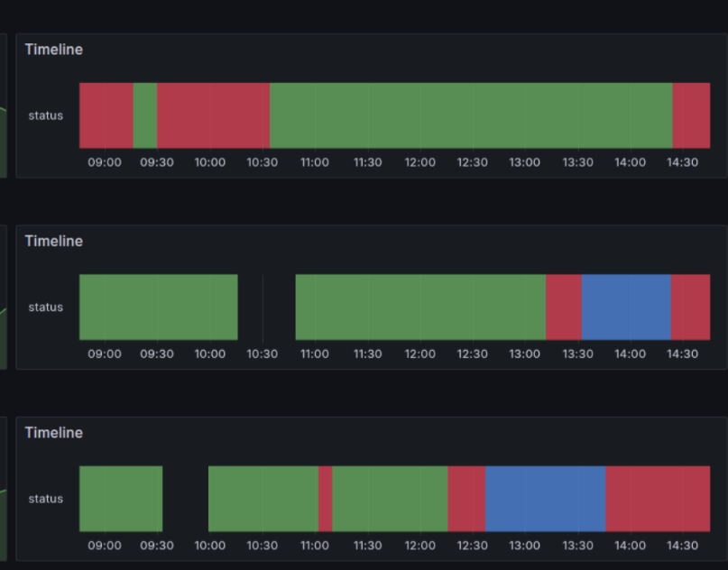
Task: Click the status label in bottom panel
Action: [45, 499]
